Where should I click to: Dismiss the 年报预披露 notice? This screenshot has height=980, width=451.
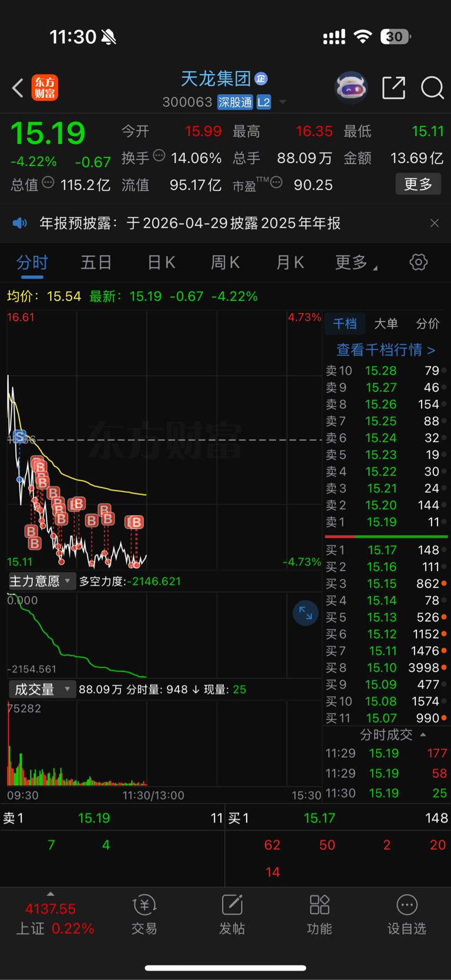pos(434,223)
